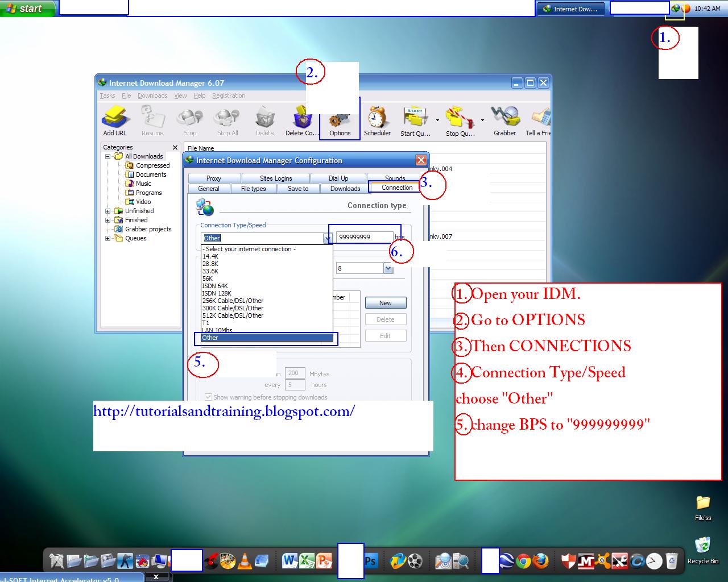Screen dimensions: 728x582
Task: Open the Stop Queue dropdown arrow
Action: [482, 120]
